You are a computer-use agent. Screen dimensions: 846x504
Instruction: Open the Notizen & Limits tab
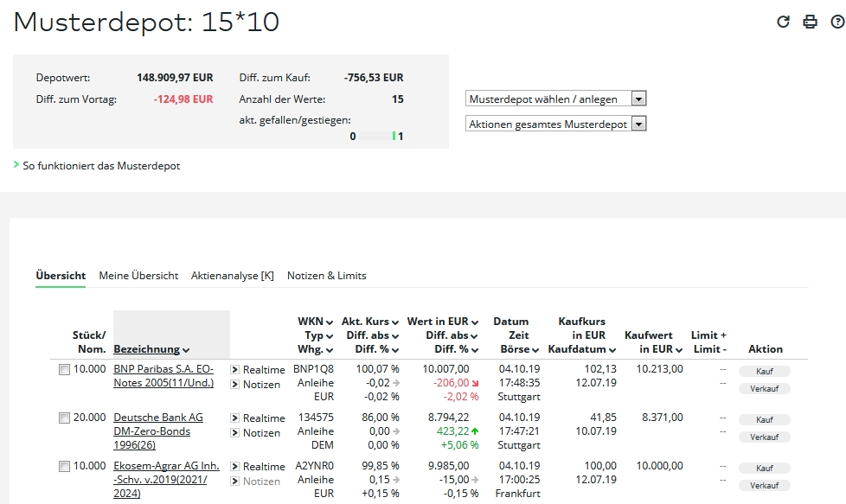326,276
